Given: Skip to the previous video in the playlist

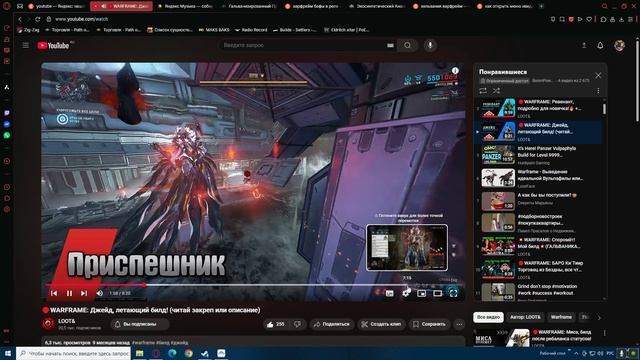Looking at the screenshot, I should coord(54,293).
